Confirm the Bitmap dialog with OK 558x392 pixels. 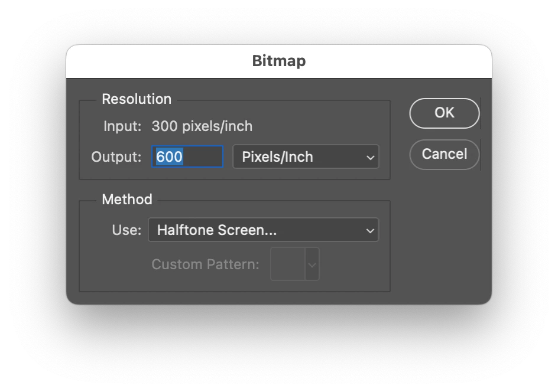point(444,113)
